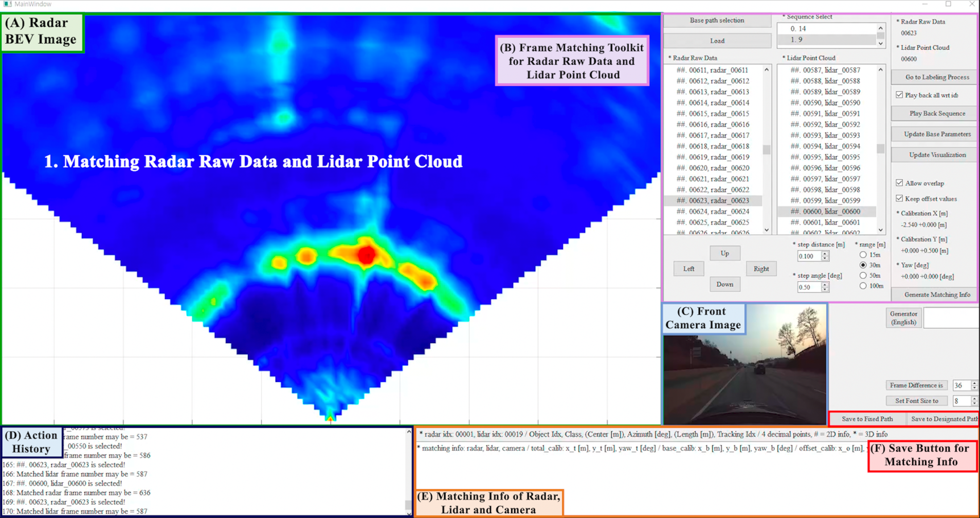Select radar frame 00623, radar_00623
Image resolution: width=980 pixels, height=518 pixels.
(713, 200)
